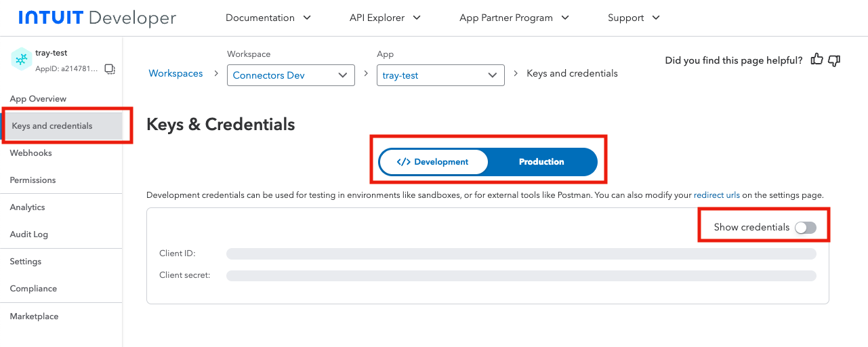Open the Support menu
Image resolution: width=868 pixels, height=347 pixels.
(x=634, y=18)
